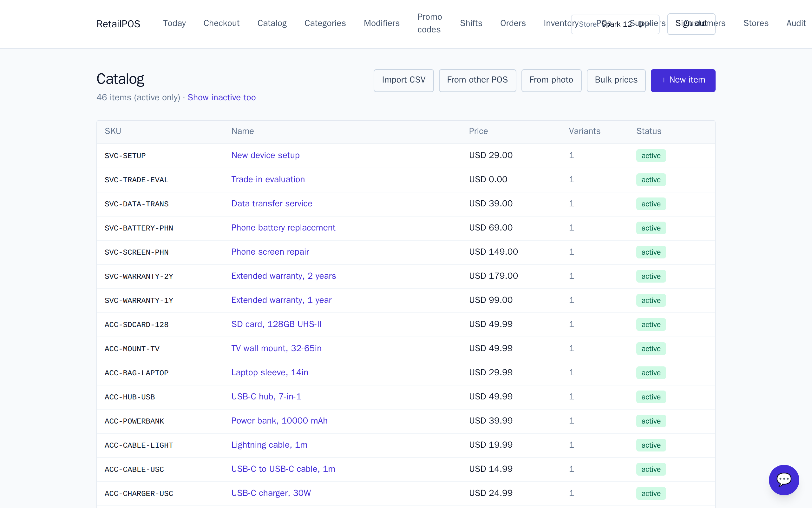Create a new item with + New item
812x508 pixels.
683,80
